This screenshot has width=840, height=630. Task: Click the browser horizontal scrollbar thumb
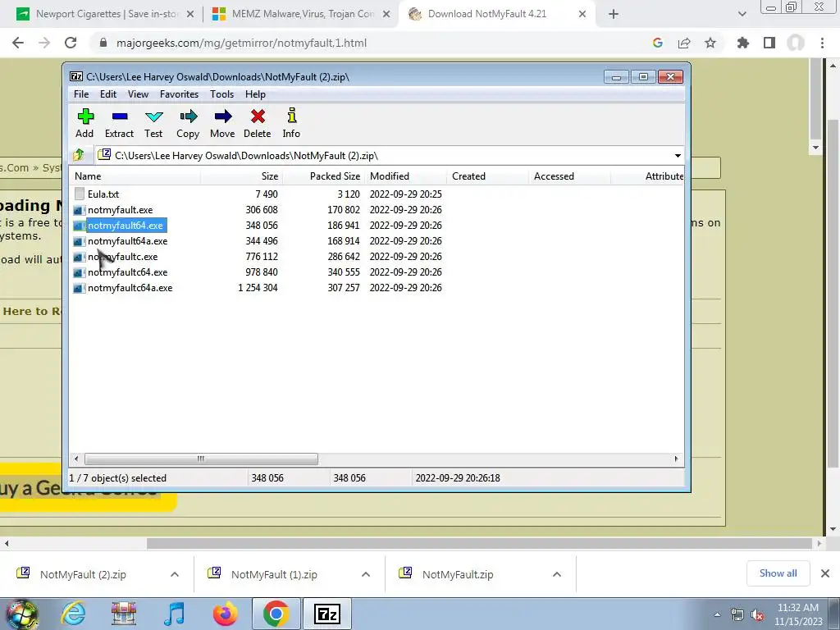[x=479, y=543]
